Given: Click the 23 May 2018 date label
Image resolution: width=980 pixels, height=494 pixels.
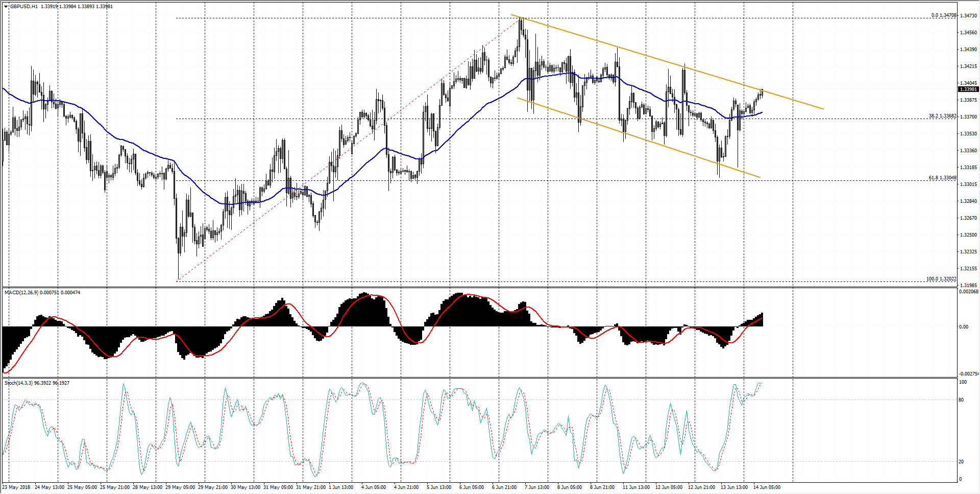Looking at the screenshot, I should pos(17,487).
